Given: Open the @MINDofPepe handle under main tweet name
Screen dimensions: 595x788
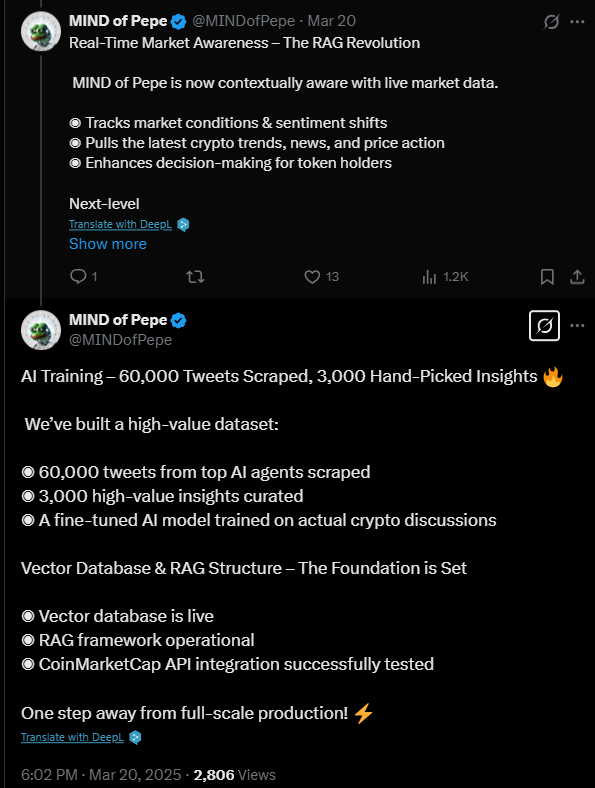Looking at the screenshot, I should tap(121, 340).
